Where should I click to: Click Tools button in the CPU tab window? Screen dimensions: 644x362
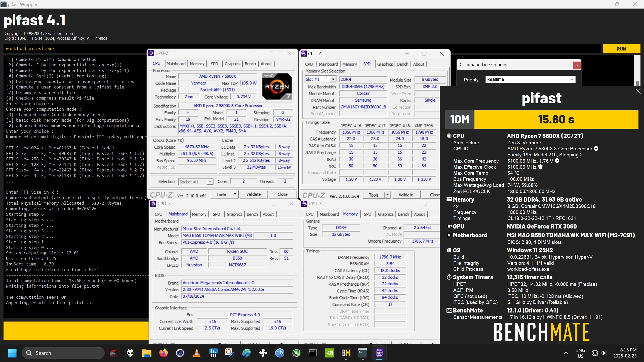click(x=221, y=194)
